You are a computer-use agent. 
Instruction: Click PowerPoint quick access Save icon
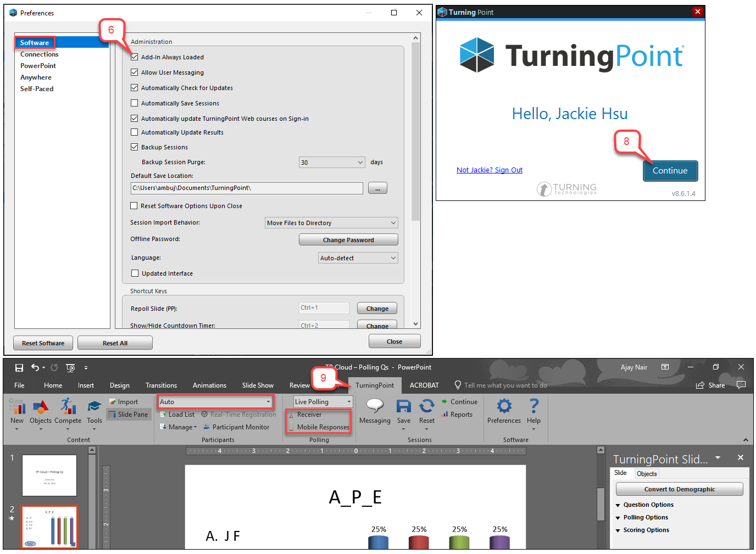pyautogui.click(x=19, y=367)
